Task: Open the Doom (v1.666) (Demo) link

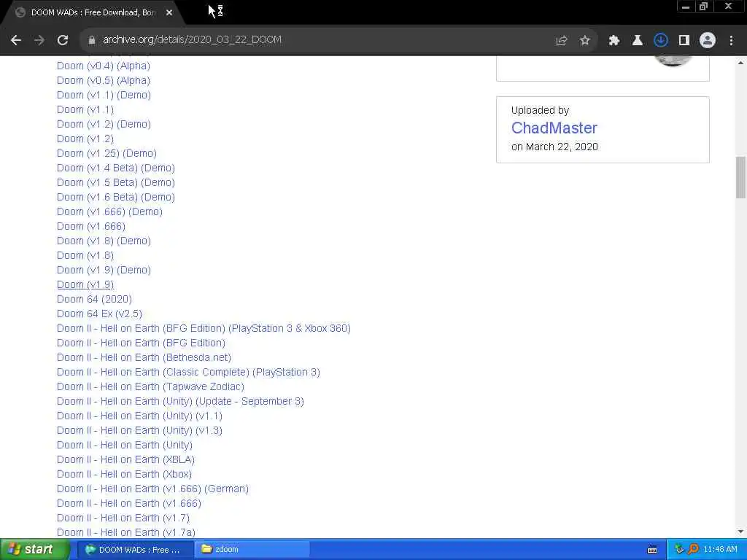Action: pos(109,211)
